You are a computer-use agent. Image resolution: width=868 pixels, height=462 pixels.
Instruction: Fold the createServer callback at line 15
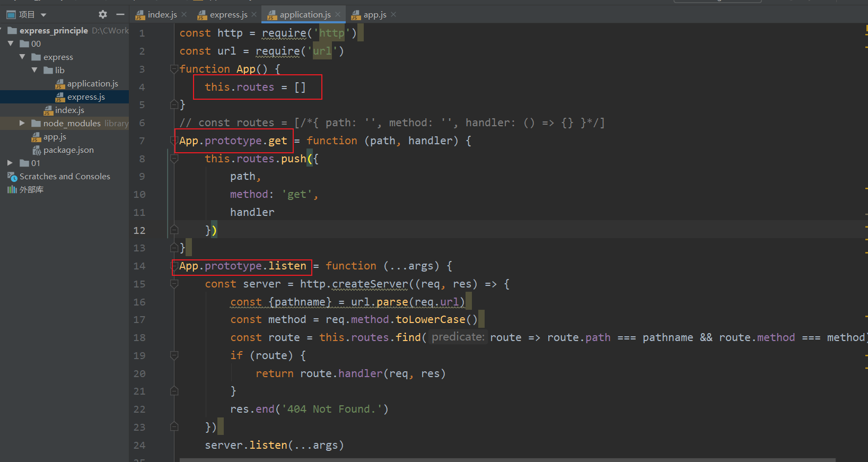(x=174, y=284)
